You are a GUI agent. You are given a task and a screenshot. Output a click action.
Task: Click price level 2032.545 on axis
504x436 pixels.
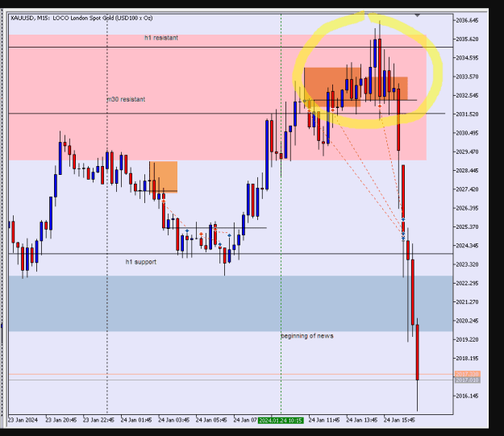pos(467,95)
